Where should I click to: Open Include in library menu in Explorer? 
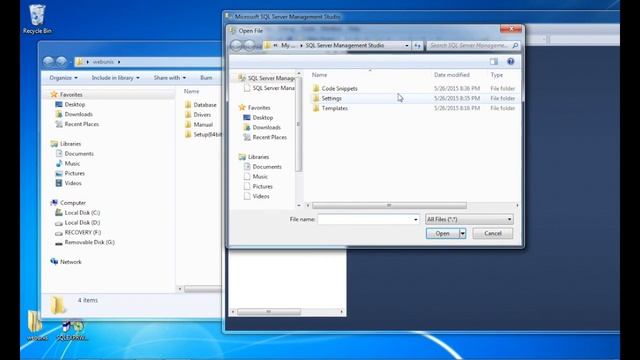[116, 78]
